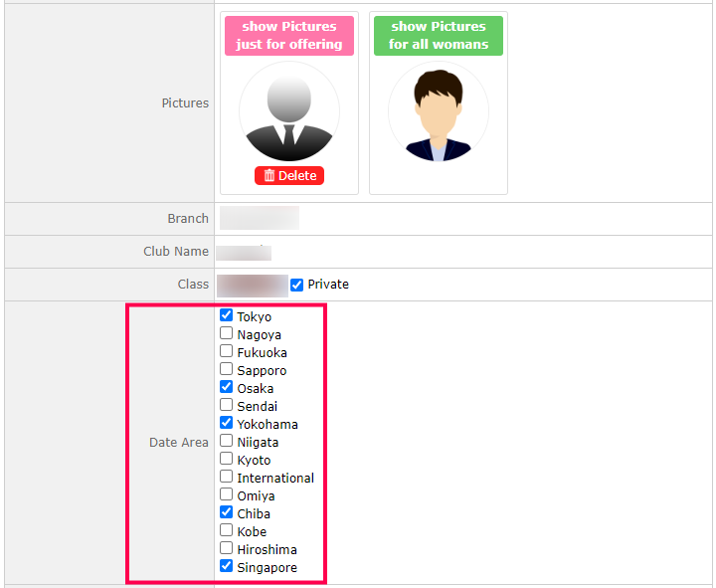Check the Kyoto checkbox
This screenshot has height=588, width=716.
(x=227, y=459)
